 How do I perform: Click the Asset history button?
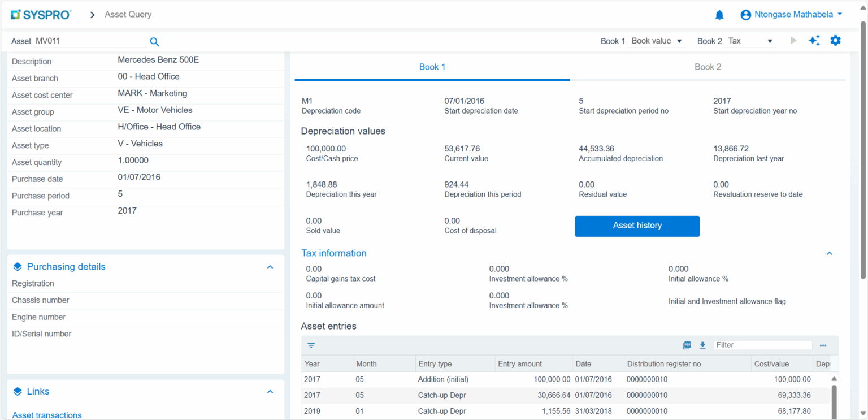point(637,226)
